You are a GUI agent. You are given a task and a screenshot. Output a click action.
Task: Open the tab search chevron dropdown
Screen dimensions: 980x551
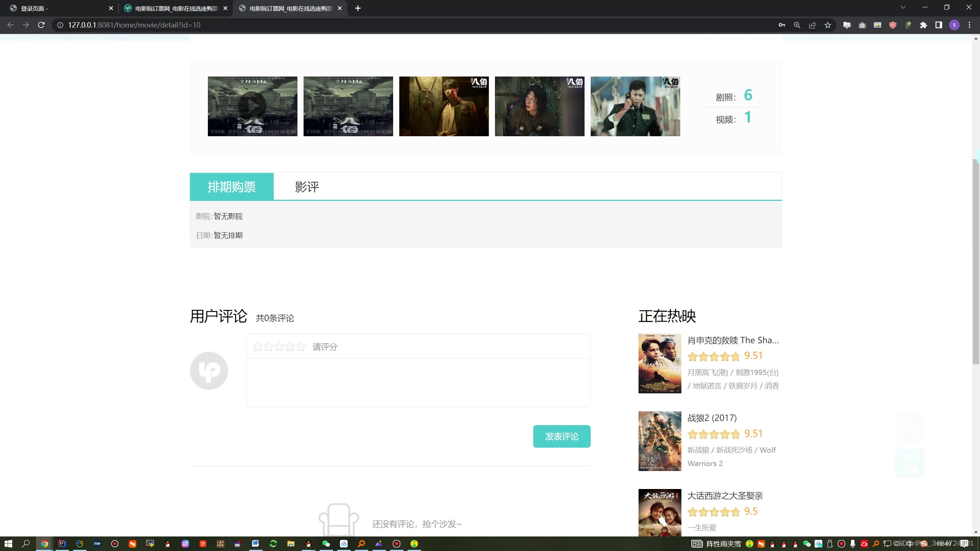(x=903, y=7)
